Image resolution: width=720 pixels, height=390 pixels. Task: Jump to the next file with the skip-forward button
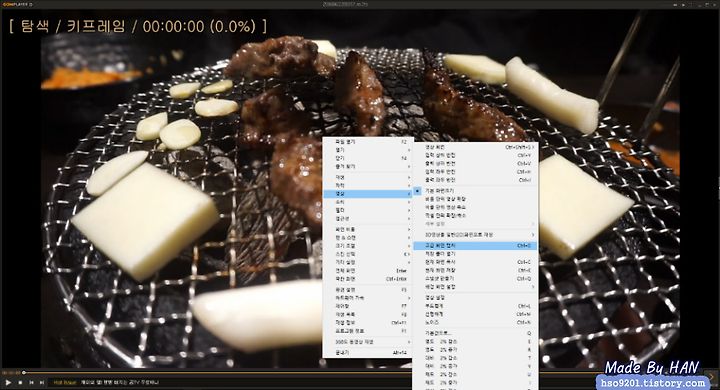(x=42, y=382)
